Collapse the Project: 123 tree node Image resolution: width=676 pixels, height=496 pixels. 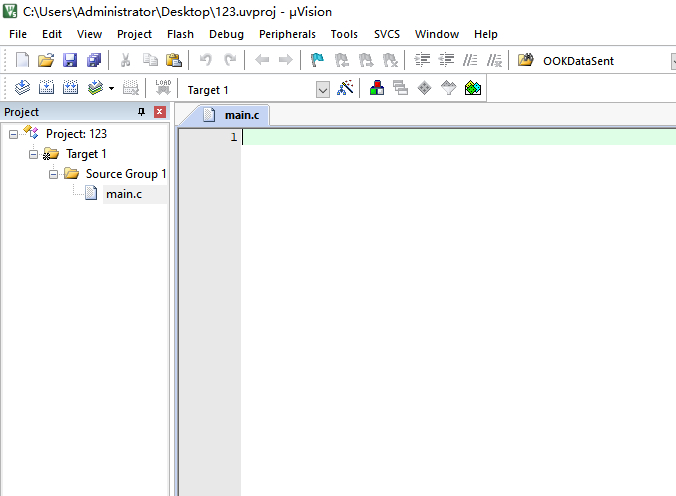pyautogui.click(x=13, y=135)
